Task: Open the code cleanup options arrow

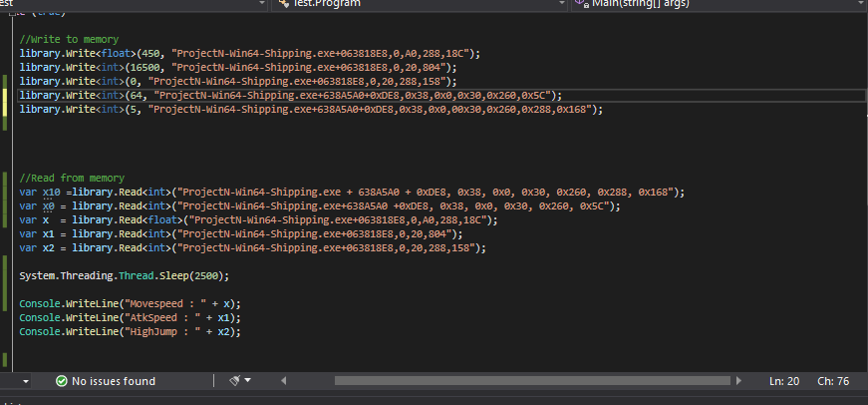Action: click(x=247, y=381)
